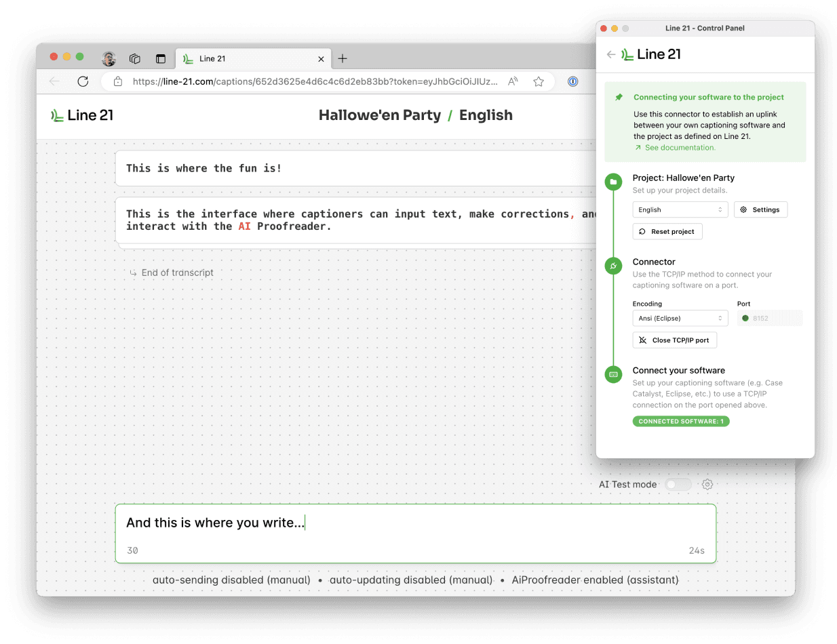Click the CONNECTED SOFTWARE: 1 badge

click(681, 421)
